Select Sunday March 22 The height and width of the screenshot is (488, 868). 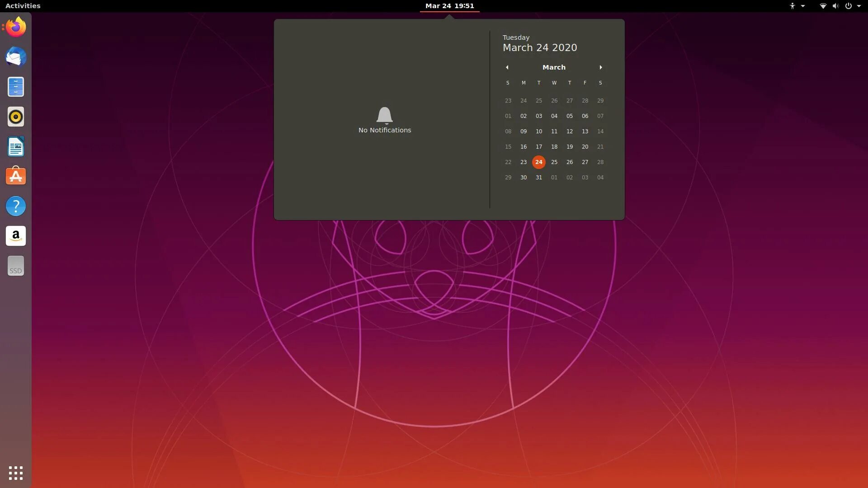tap(508, 162)
